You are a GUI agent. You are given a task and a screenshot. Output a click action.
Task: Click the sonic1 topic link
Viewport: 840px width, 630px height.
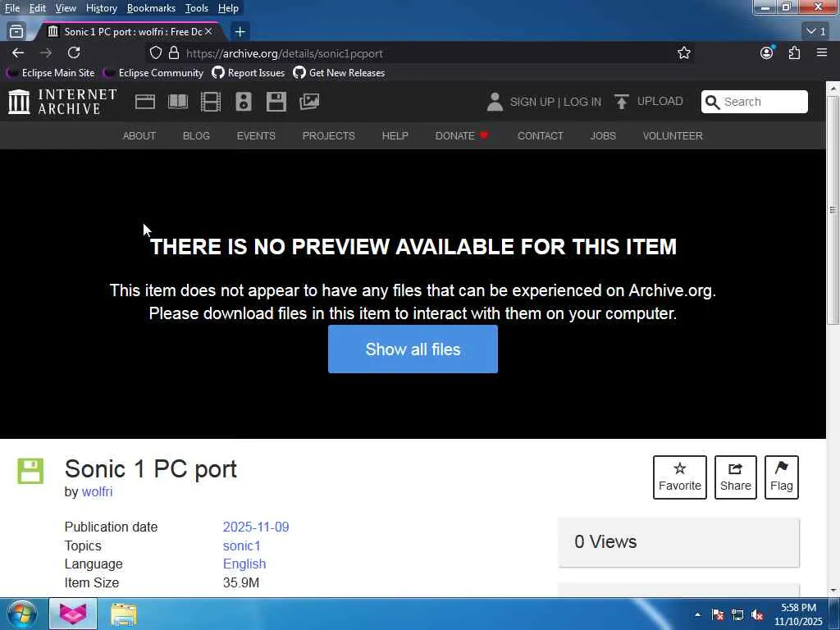click(x=242, y=546)
